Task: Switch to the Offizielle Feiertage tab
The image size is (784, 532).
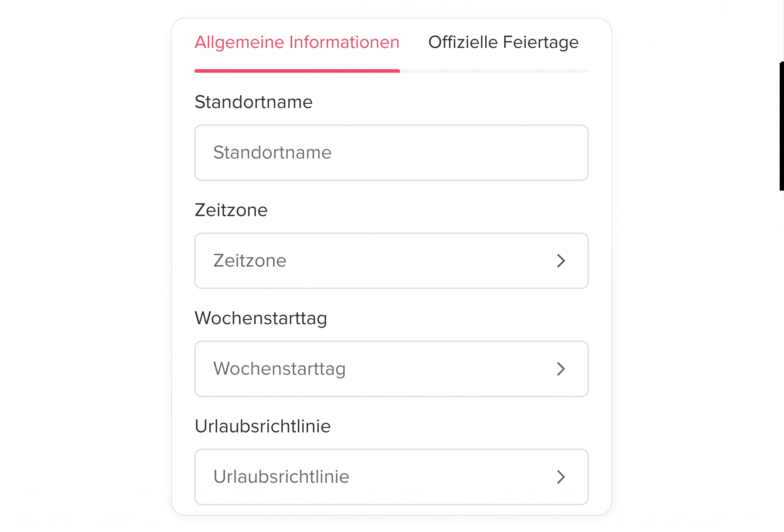Action: (503, 42)
